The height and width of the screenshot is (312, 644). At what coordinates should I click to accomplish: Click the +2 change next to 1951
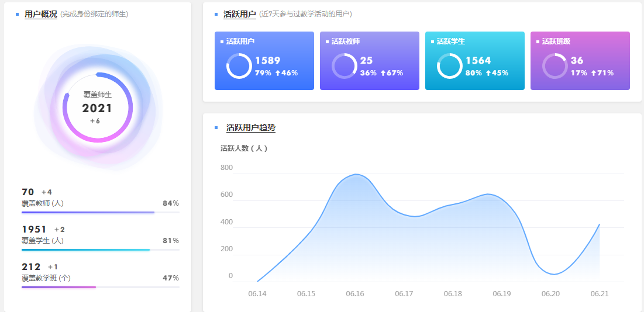point(60,230)
